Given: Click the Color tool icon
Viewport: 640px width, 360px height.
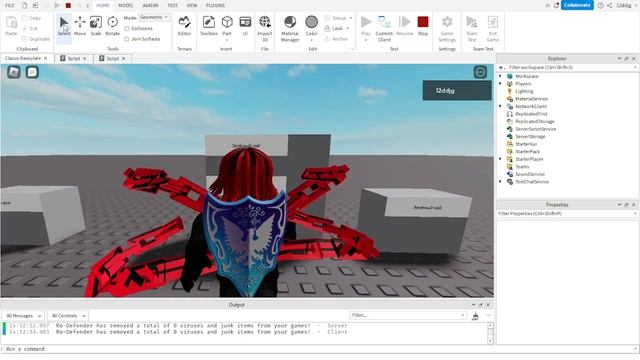Looking at the screenshot, I should click(311, 22).
